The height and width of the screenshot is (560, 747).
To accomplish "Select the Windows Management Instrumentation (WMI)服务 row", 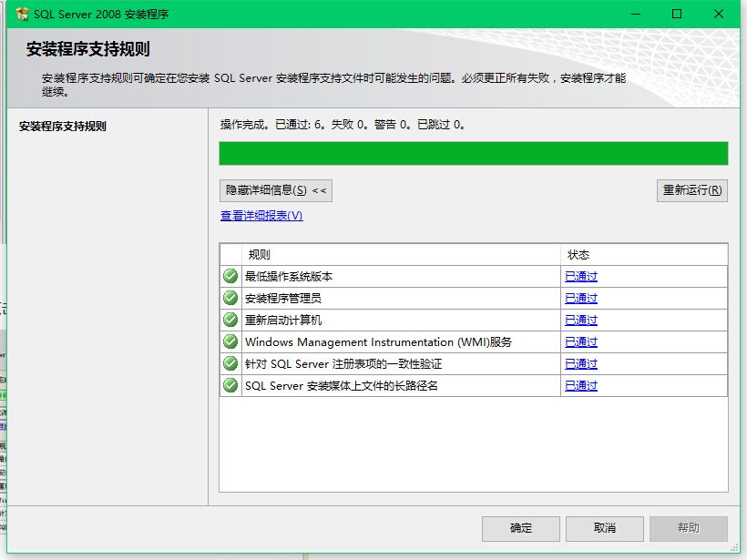I will pyautogui.click(x=474, y=341).
